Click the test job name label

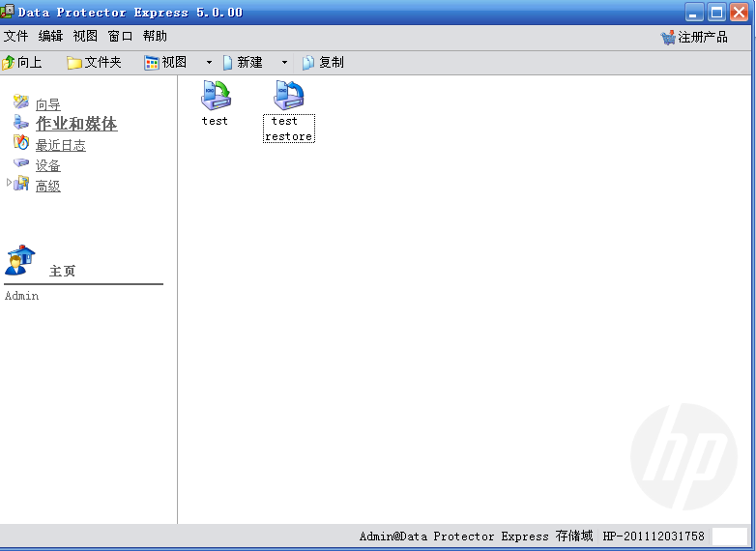point(215,121)
